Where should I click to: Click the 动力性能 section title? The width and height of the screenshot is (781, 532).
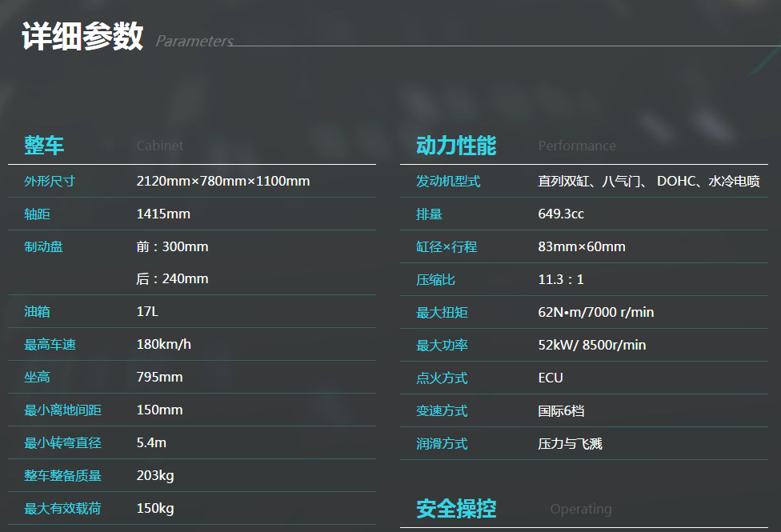pos(456,146)
